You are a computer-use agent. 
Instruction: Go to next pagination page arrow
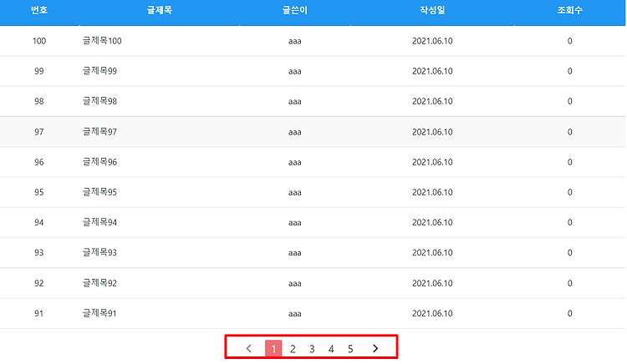pyautogui.click(x=375, y=348)
